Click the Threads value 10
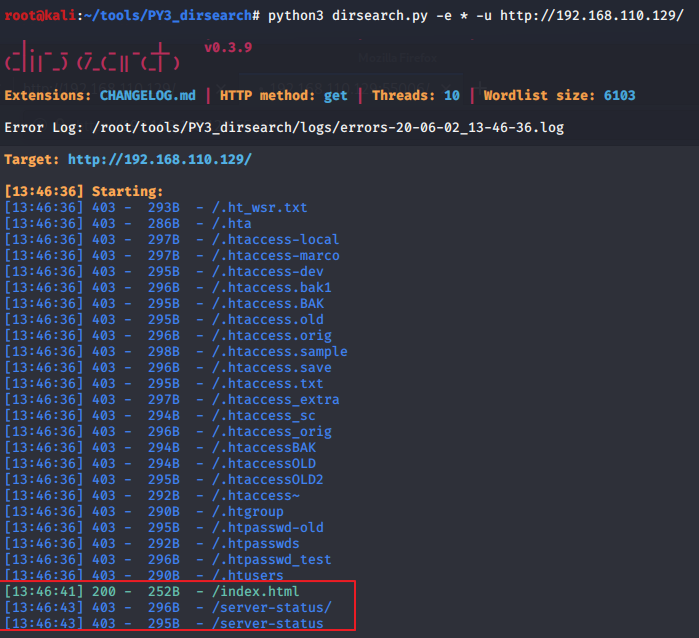This screenshot has width=699, height=638. tap(452, 95)
